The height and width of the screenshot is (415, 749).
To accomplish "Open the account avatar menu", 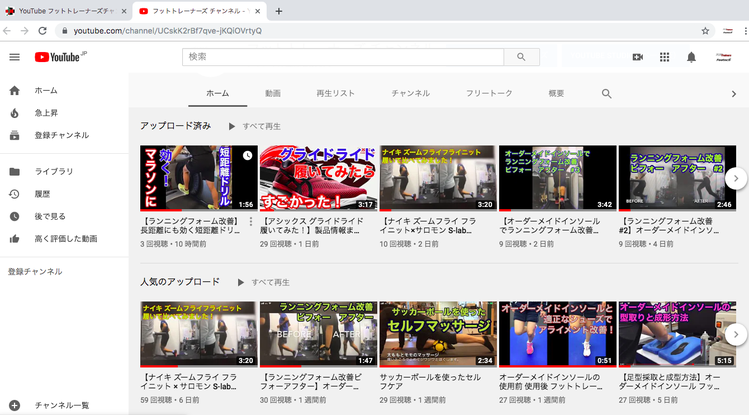I will 724,57.
